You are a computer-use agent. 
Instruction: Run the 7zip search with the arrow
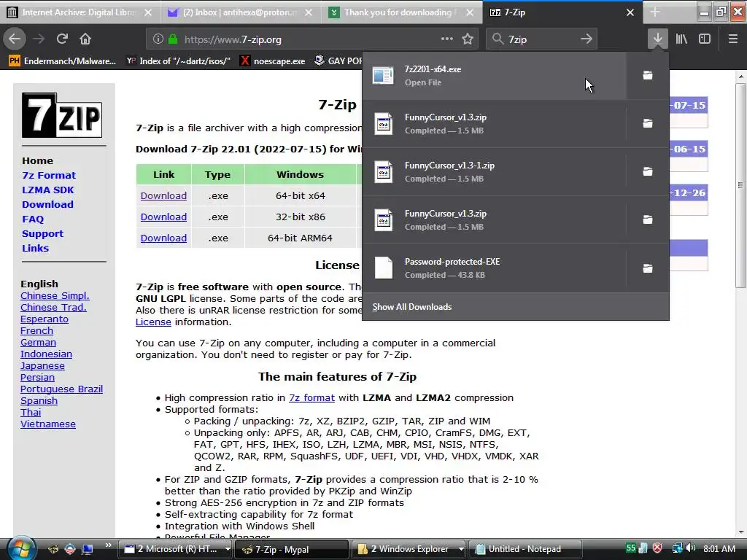pos(587,39)
